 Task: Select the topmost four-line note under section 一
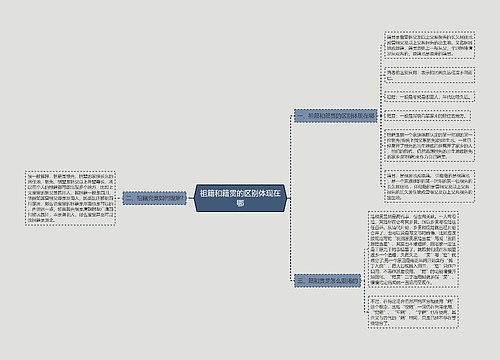click(429, 45)
